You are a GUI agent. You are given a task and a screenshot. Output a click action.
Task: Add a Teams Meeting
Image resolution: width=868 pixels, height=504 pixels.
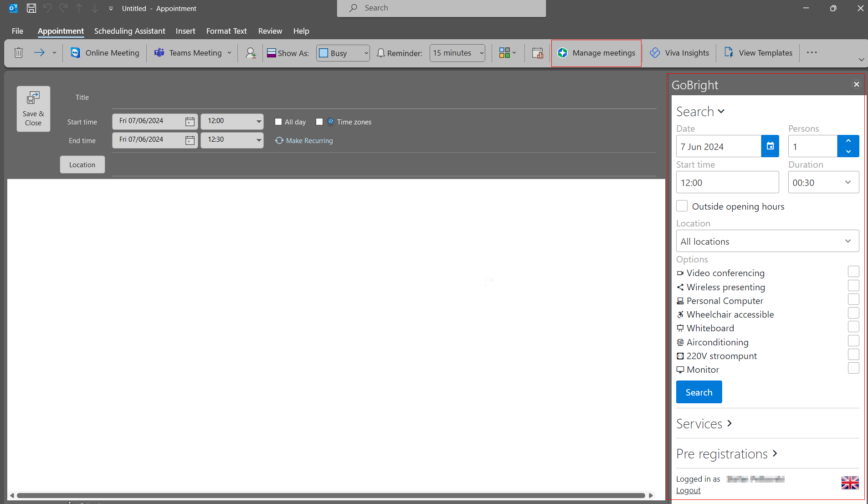point(188,53)
